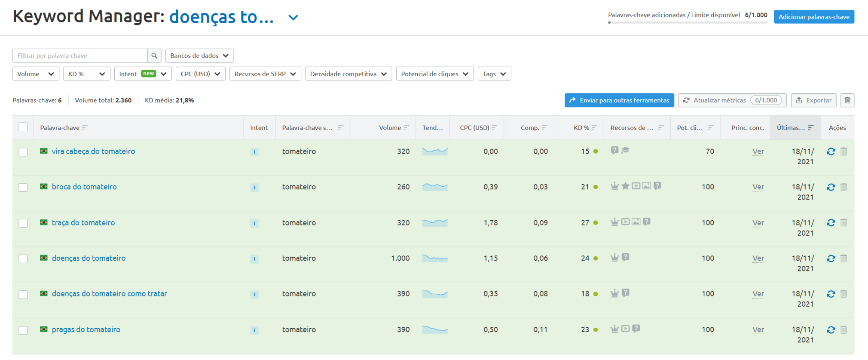The image size is (868, 360).
Task: Refresh the 'doenças do tomateiro' row
Action: [831, 258]
